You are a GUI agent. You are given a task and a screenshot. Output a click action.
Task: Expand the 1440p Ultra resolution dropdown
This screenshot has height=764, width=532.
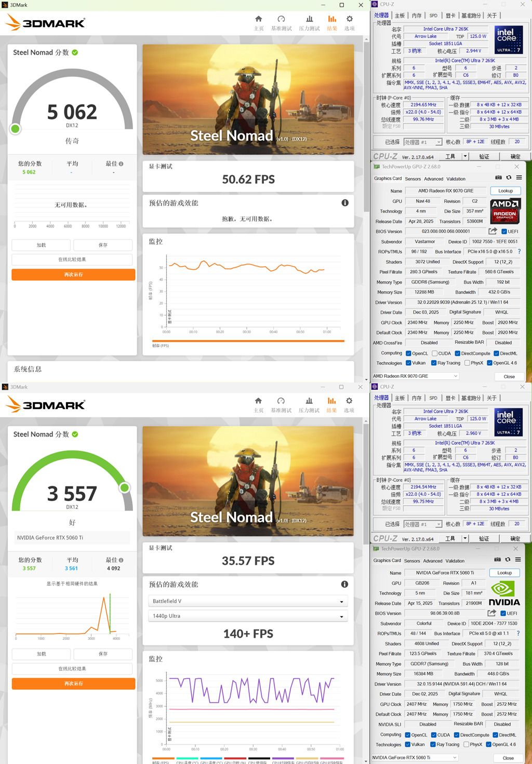point(248,616)
